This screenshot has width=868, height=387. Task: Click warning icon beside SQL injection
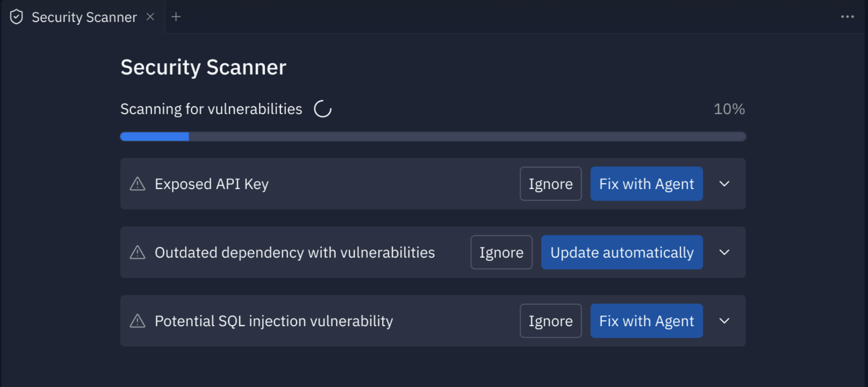[138, 321]
